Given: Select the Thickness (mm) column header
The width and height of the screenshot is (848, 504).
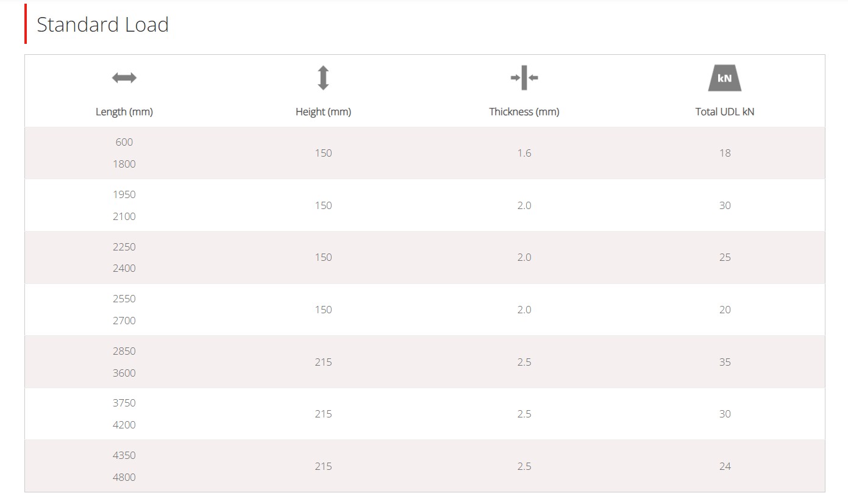Looking at the screenshot, I should pyautogui.click(x=524, y=112).
